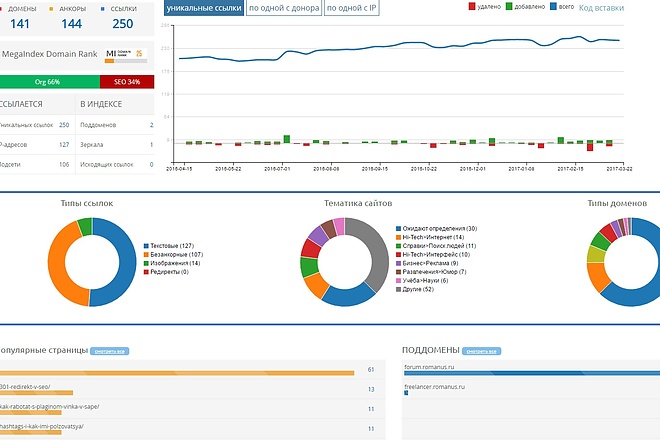Click the orange 'Безанкорные (107)' legend entry
This screenshot has width=660, height=440.
tap(173, 254)
